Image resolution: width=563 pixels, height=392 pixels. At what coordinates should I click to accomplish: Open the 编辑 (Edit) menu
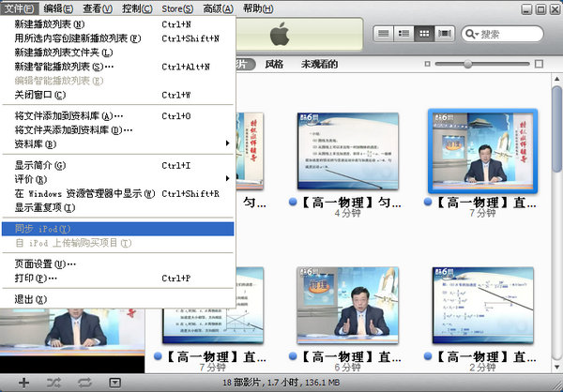[x=58, y=8]
